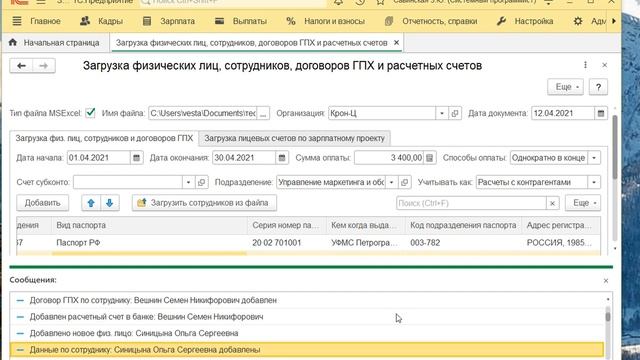The width and height of the screenshot is (640, 360).
Task: Open the top Еще menu
Action: (565, 87)
